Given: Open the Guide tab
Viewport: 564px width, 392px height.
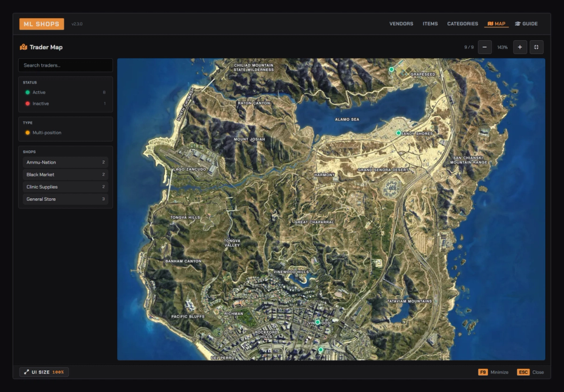Looking at the screenshot, I should pyautogui.click(x=526, y=24).
